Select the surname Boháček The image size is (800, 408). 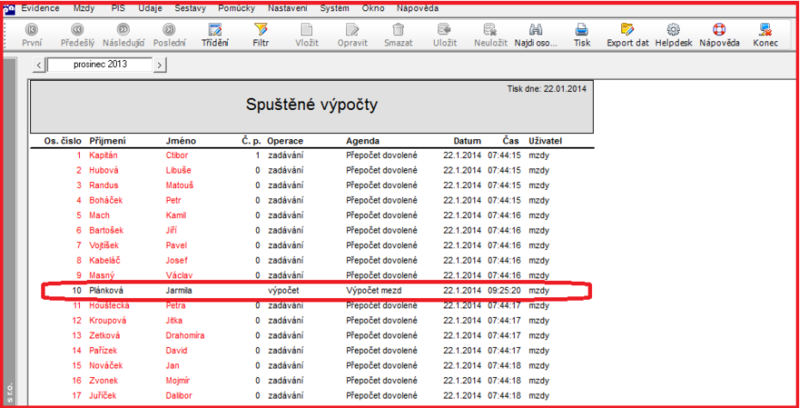(x=105, y=200)
